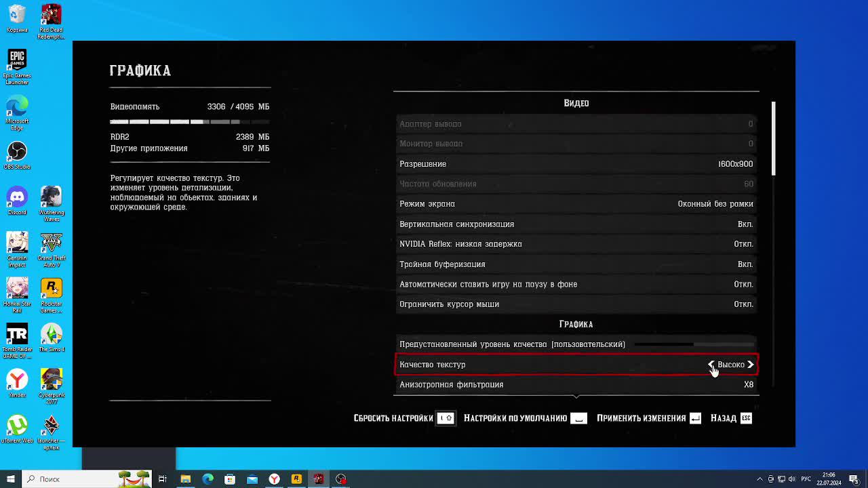Launch Red Dead Redemption desktop shortcut
The width and height of the screenshot is (868, 488).
coord(51,22)
